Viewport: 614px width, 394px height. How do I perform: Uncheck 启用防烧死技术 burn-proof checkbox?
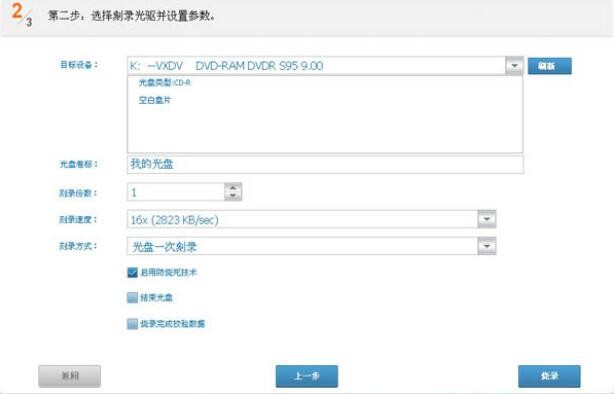click(132, 272)
